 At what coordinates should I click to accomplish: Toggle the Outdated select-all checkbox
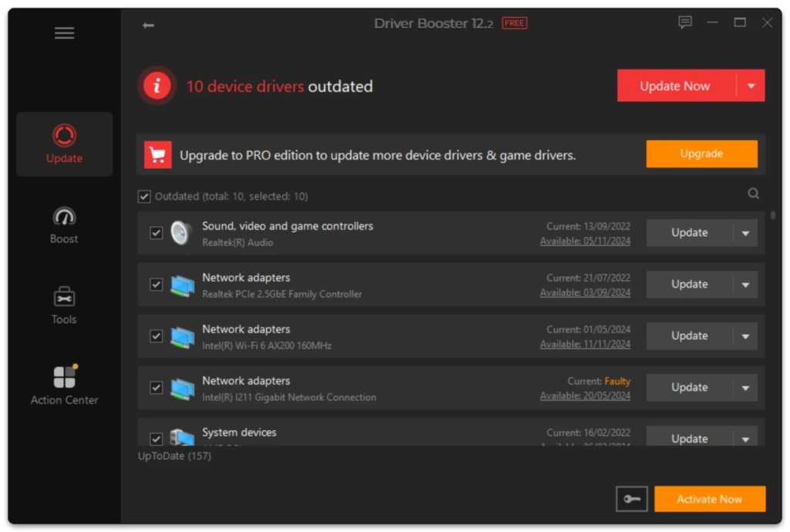point(144,197)
